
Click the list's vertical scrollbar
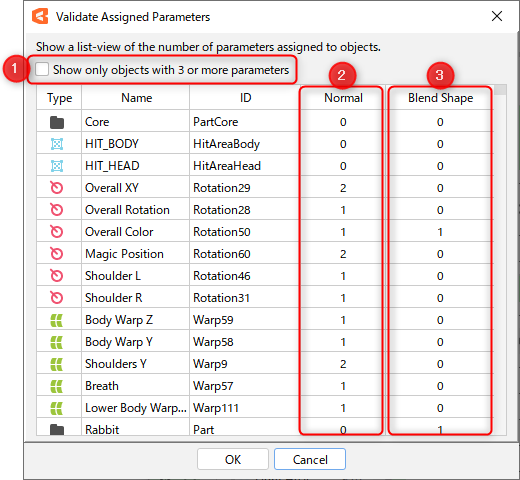500,260
